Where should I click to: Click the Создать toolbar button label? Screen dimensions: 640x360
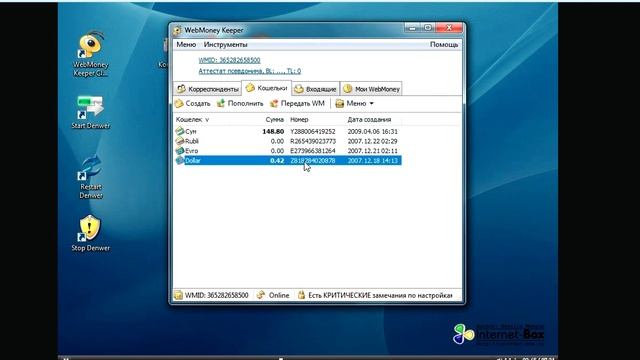(198, 104)
